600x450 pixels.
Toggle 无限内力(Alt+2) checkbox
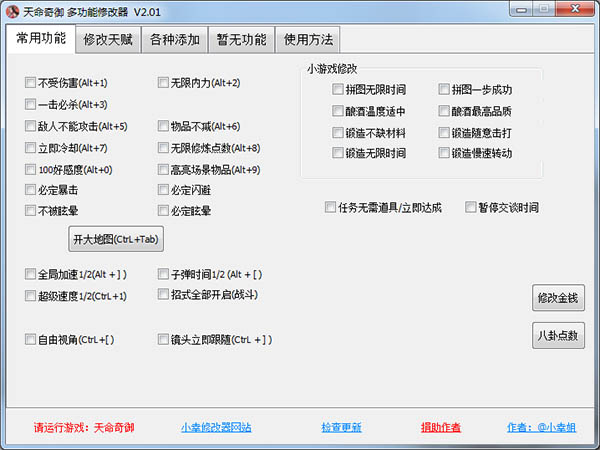[x=163, y=82]
